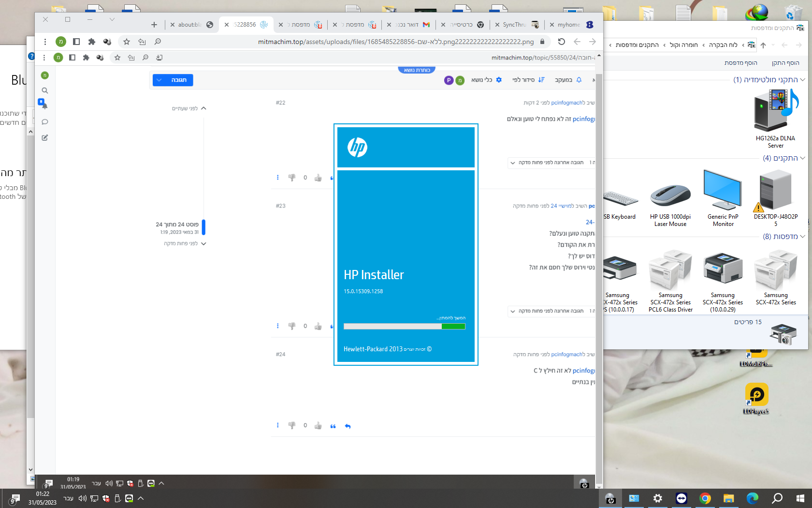Select the Samsung SCX-472x PCL6 Class Driver printer
The image size is (812, 508).
670,281
